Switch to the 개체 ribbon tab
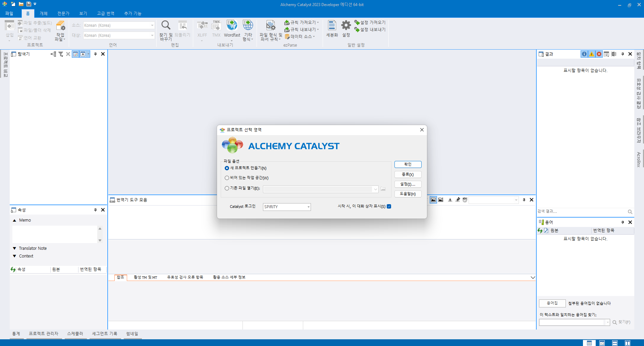The width and height of the screenshot is (644, 346). [x=44, y=13]
